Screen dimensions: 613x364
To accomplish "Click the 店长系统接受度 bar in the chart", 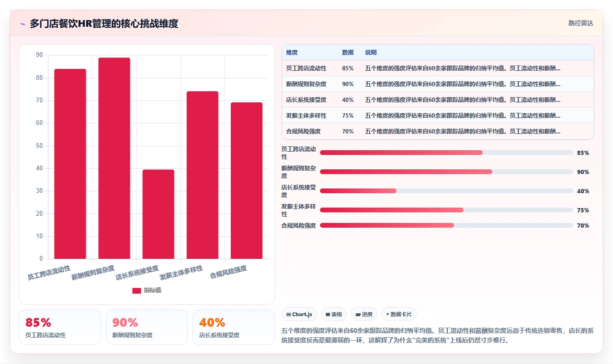I will click(158, 214).
